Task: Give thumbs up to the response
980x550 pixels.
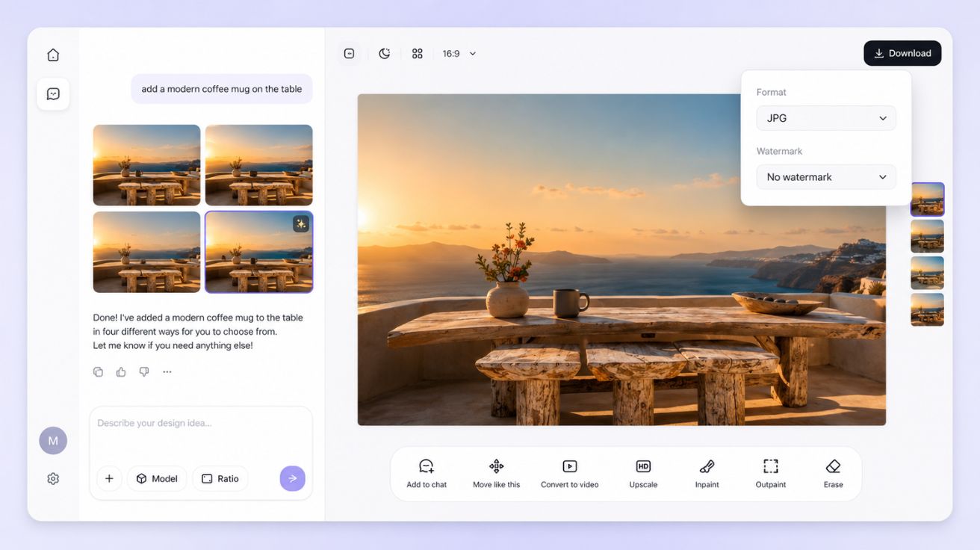Action: pyautogui.click(x=121, y=371)
